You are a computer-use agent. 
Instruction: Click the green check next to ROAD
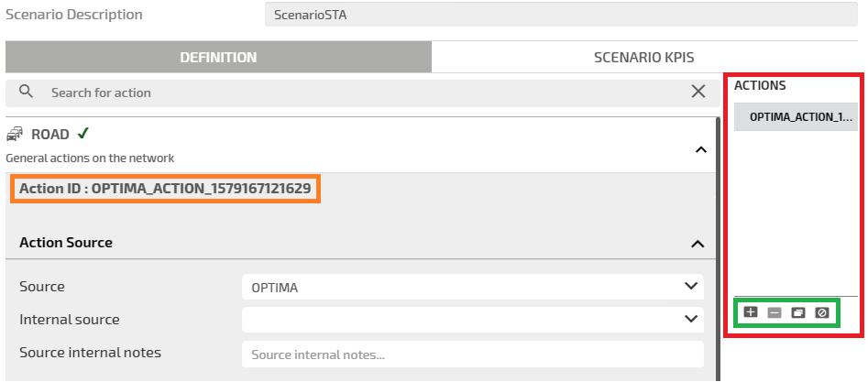pyautogui.click(x=83, y=134)
